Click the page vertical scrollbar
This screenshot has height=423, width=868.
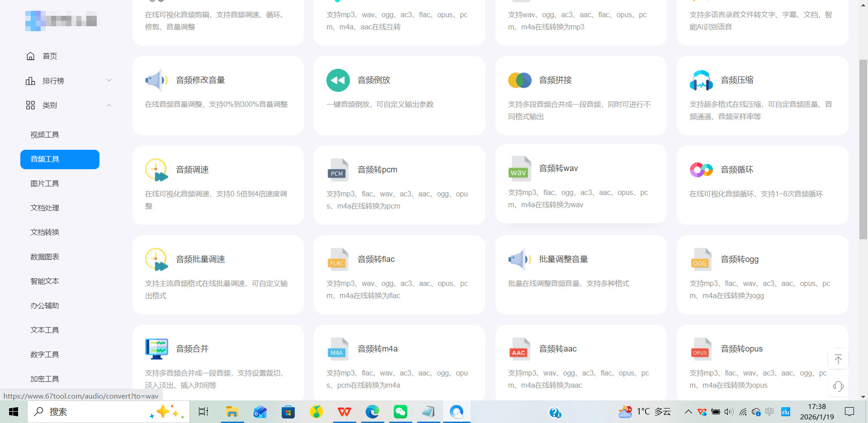point(863,149)
